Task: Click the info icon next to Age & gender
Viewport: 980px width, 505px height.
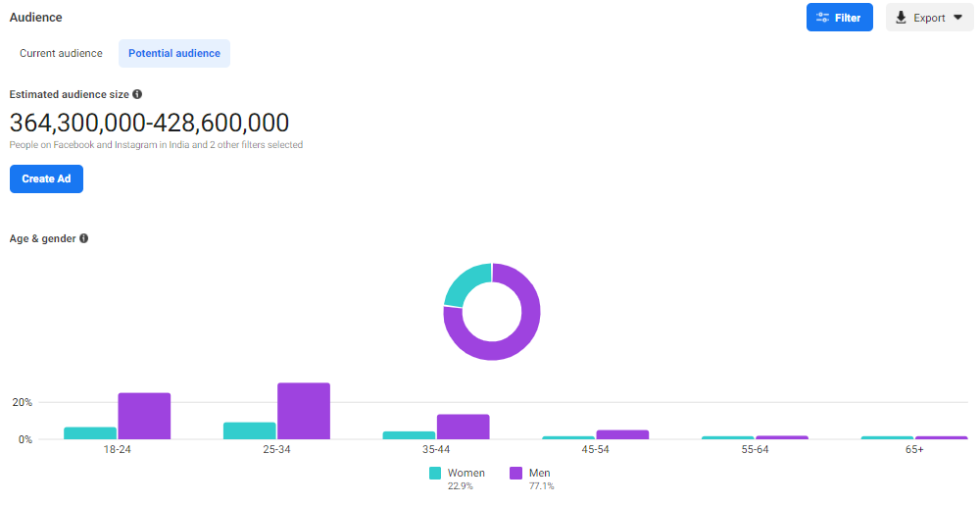Action: [x=84, y=238]
